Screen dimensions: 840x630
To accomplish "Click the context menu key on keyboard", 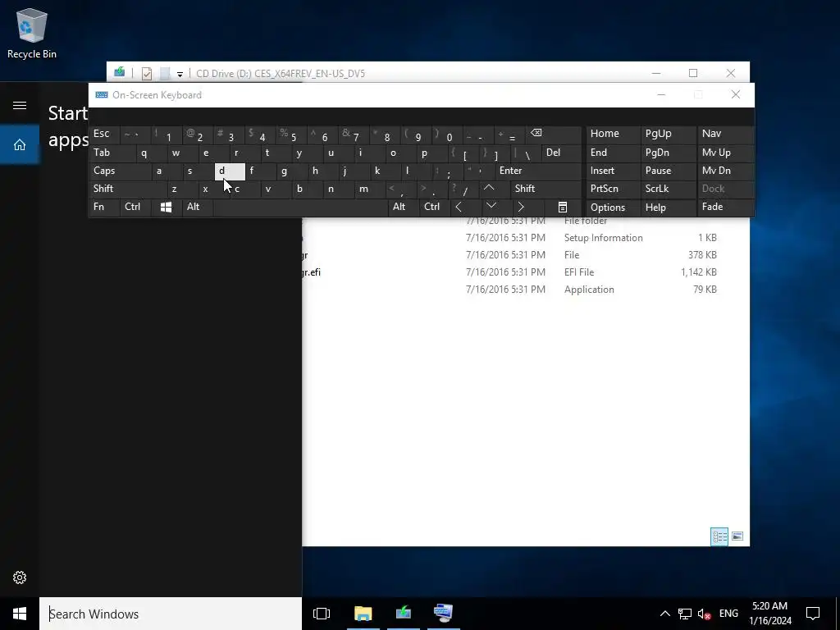I will (563, 207).
